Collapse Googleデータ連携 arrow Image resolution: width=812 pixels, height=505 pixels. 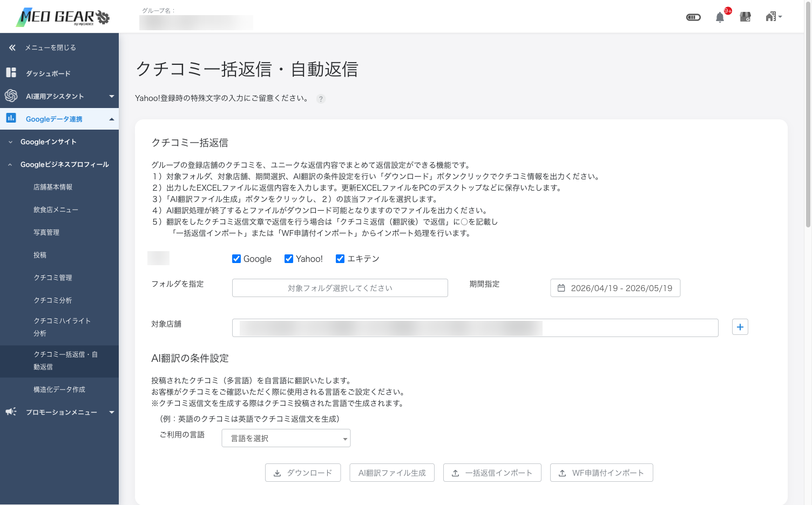click(112, 119)
